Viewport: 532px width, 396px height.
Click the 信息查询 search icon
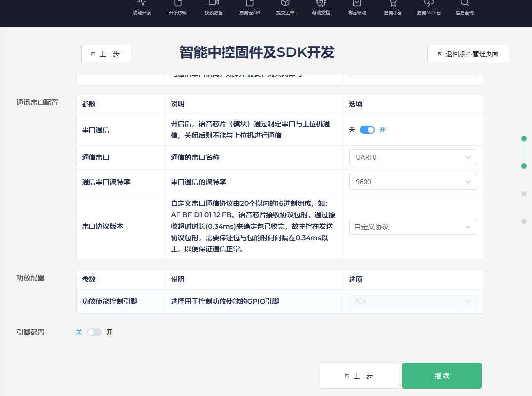(x=464, y=4)
